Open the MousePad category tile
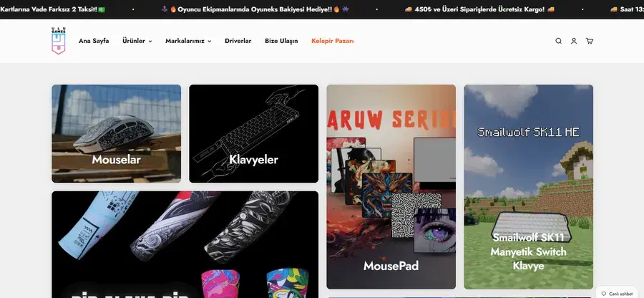 click(x=391, y=187)
